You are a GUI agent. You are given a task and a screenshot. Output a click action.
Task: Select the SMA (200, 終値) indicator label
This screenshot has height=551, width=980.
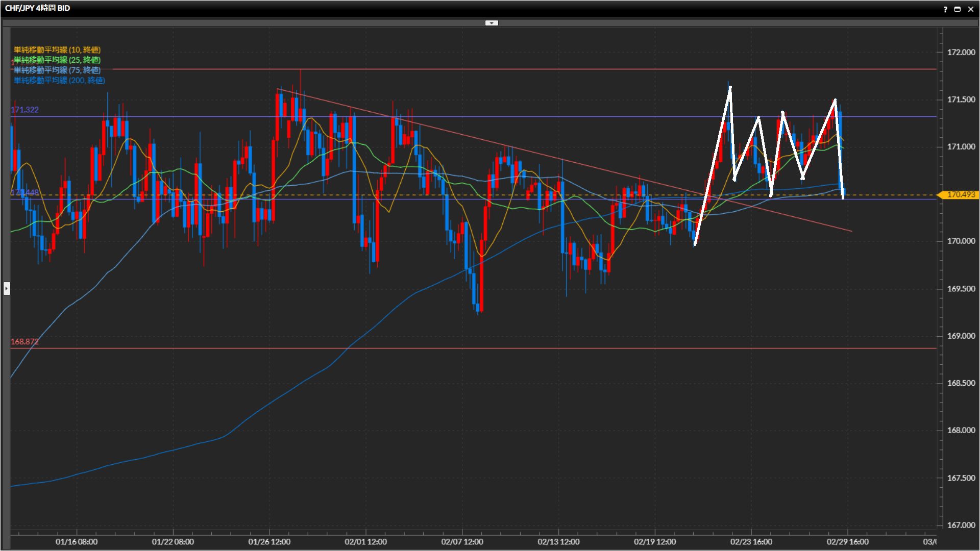(x=59, y=80)
